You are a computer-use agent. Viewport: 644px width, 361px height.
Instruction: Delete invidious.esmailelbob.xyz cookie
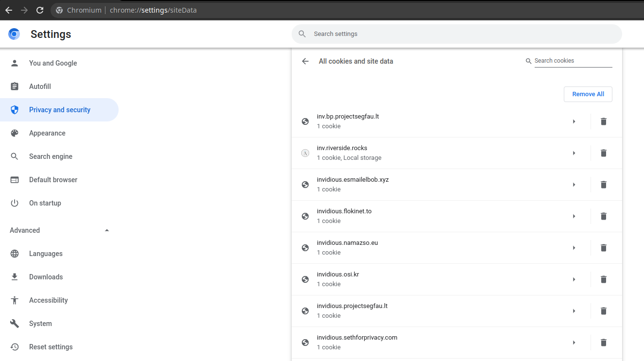tap(604, 185)
